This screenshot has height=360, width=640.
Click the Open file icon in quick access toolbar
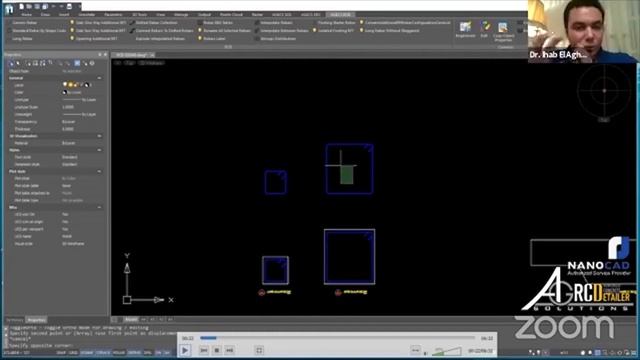pos(29,7)
